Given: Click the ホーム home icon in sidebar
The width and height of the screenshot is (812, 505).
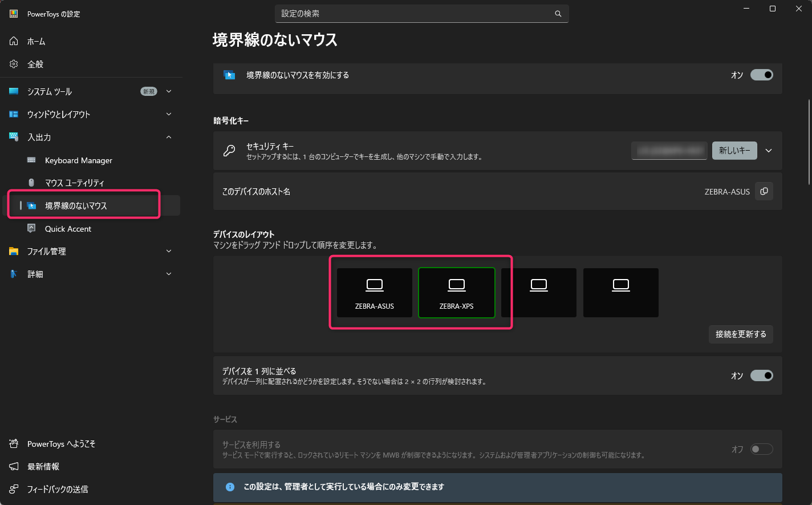Looking at the screenshot, I should pos(14,41).
